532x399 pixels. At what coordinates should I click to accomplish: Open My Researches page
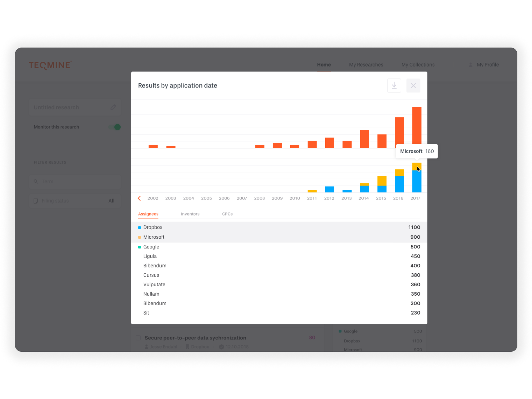click(366, 65)
